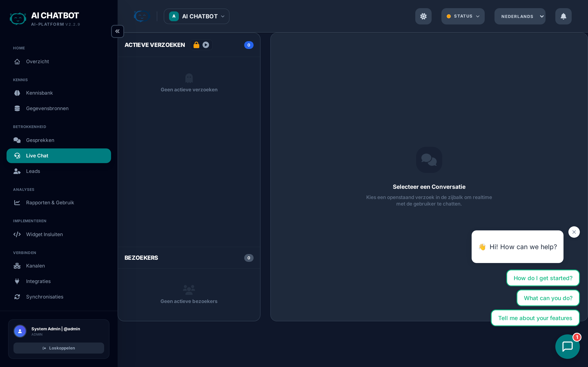Open the chat widget launcher with the notification badge
This screenshot has height=367, width=588.
568,346
